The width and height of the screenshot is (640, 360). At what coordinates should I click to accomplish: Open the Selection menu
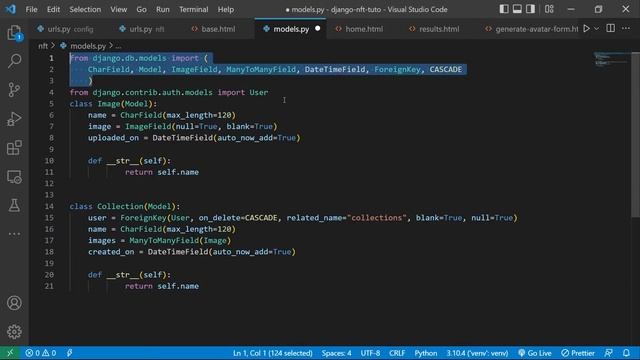(x=85, y=9)
